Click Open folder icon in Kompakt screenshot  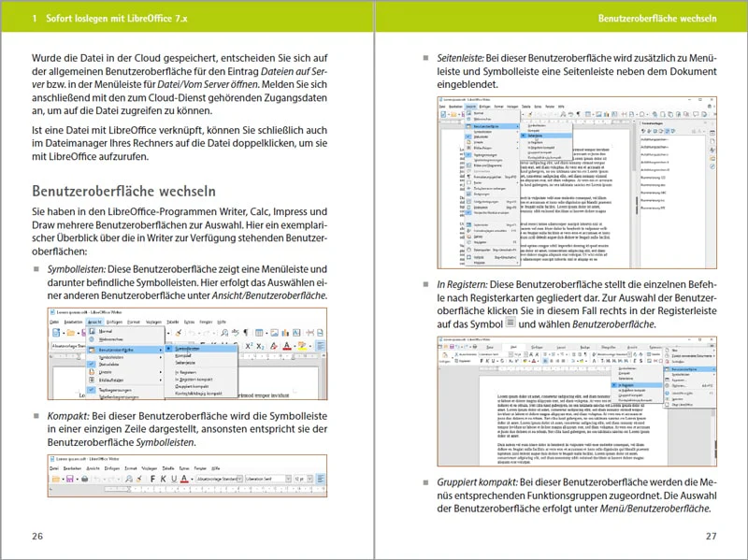56,479
